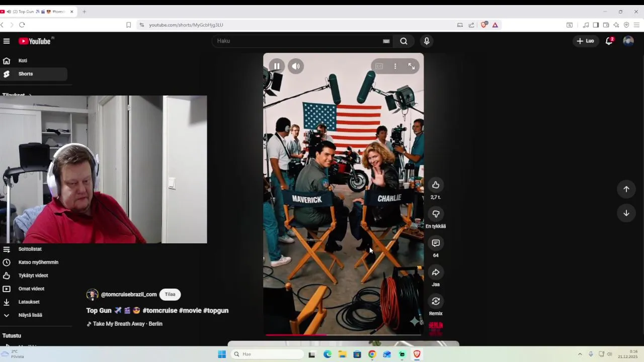This screenshot has width=644, height=362.
Task: Start voice search with microphone
Action: [x=427, y=41]
